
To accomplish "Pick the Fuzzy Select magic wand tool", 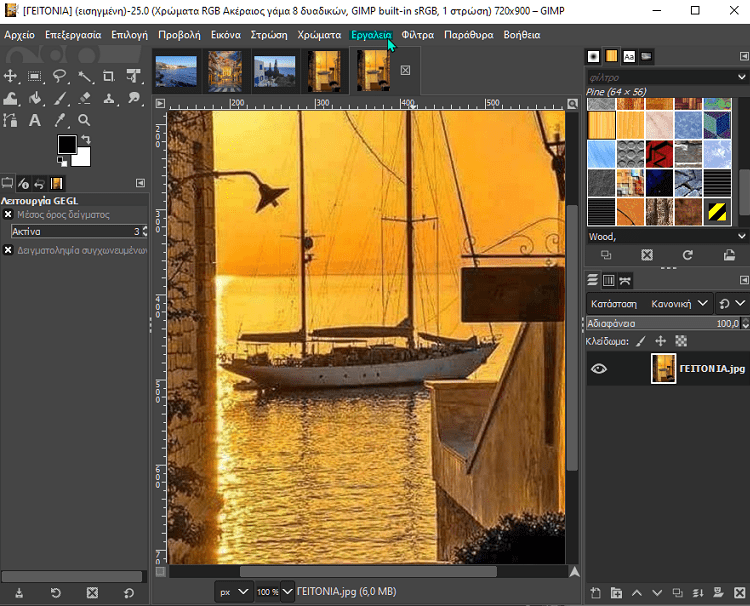I will (x=84, y=76).
